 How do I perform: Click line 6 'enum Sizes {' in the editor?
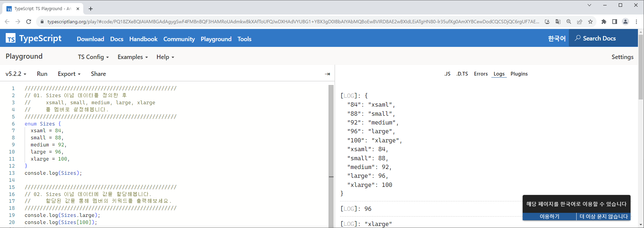43,124
